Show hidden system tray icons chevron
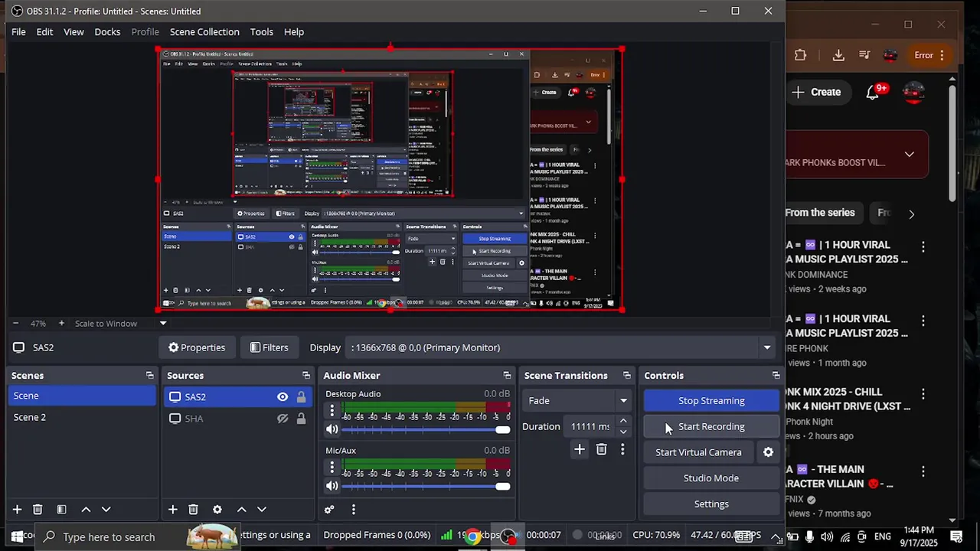This screenshot has height=551, width=980. 776,537
